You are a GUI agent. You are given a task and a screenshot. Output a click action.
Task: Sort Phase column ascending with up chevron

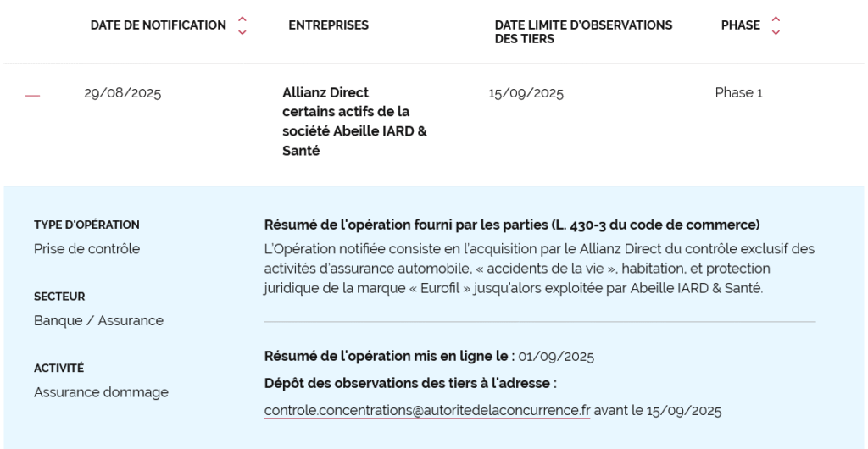click(776, 19)
